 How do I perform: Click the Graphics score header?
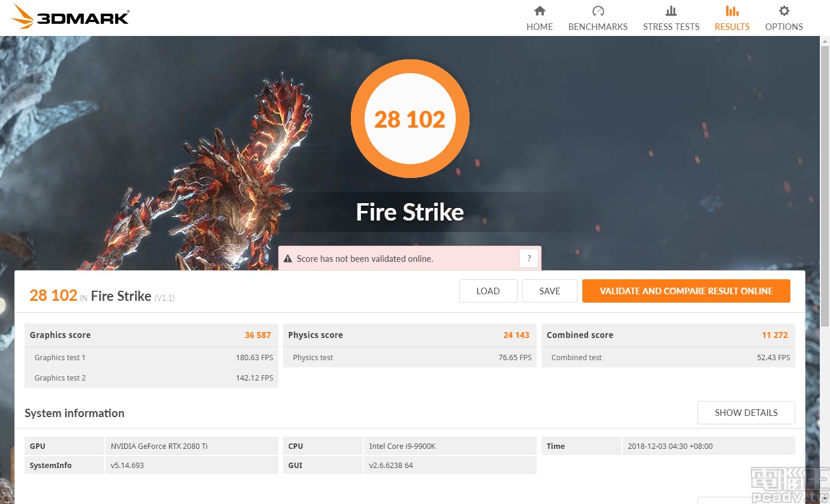(151, 335)
